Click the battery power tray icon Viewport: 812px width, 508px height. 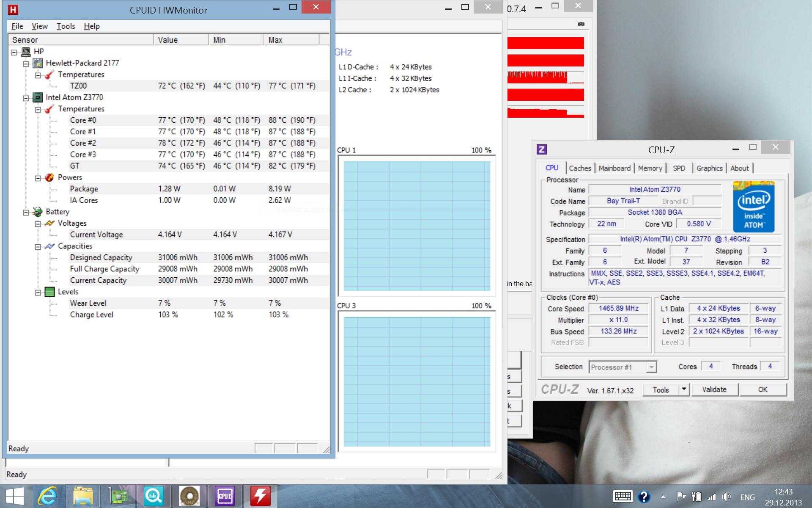(x=697, y=497)
